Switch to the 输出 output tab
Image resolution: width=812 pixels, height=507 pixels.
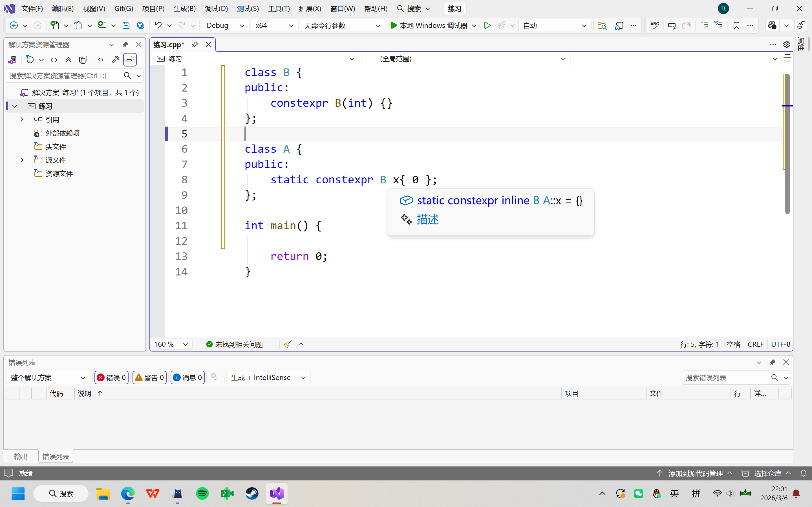tap(21, 456)
